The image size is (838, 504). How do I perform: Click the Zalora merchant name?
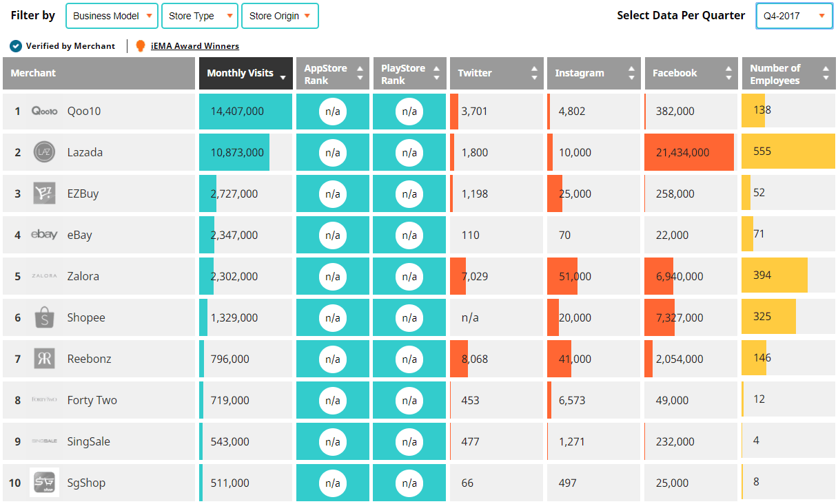[x=83, y=276]
